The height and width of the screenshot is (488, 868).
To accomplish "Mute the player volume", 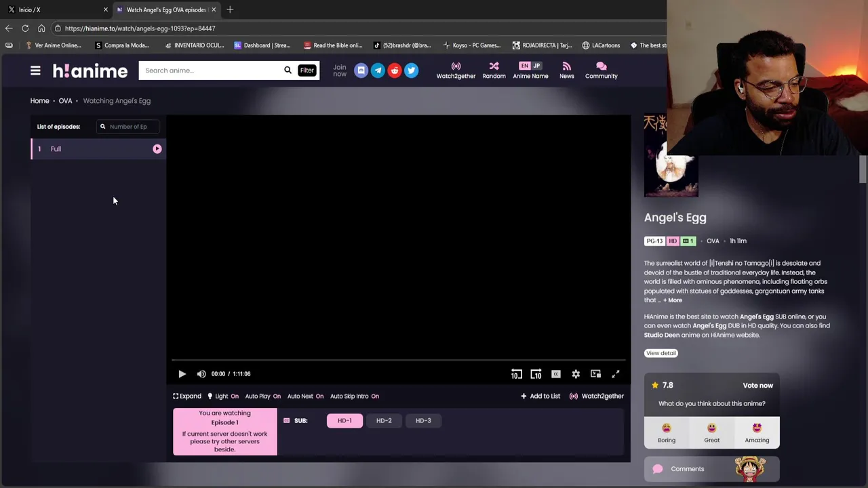I will pos(201,374).
